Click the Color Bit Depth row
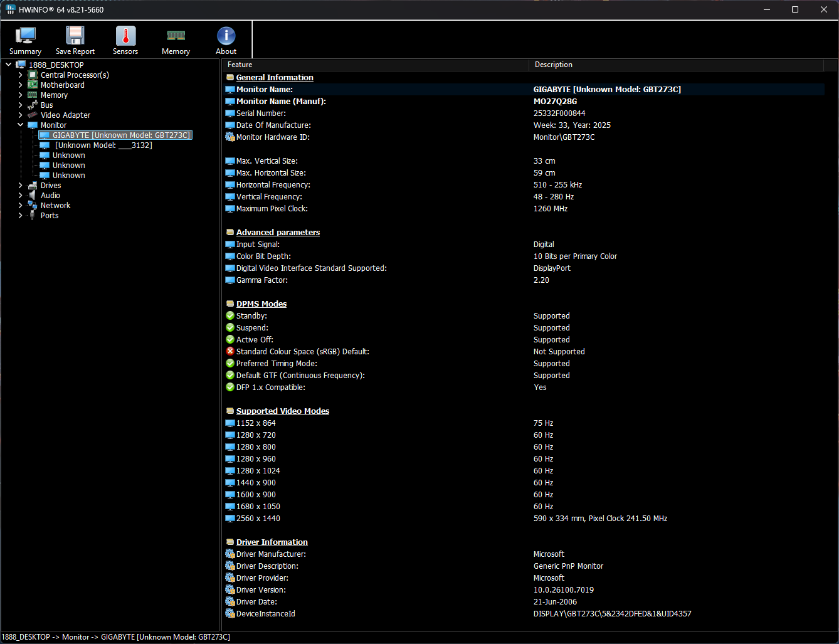The image size is (839, 644). [x=524, y=256]
